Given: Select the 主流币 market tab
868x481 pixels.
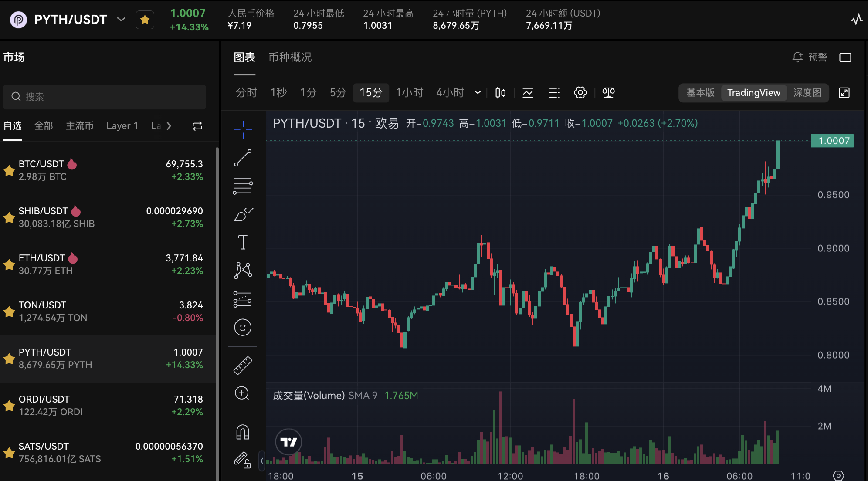Looking at the screenshot, I should (79, 126).
